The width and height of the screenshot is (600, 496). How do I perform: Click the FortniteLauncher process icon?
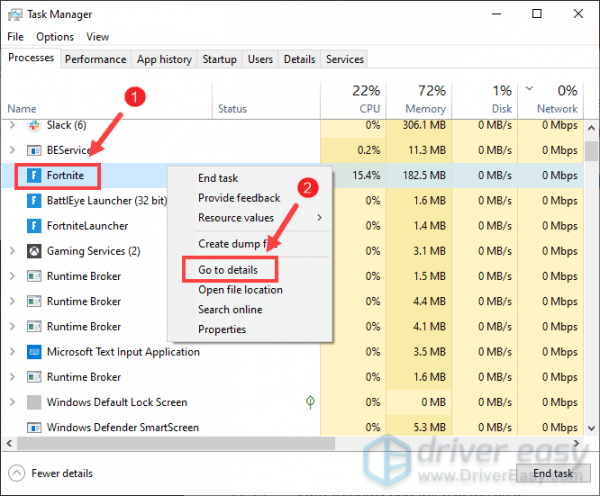click(32, 226)
